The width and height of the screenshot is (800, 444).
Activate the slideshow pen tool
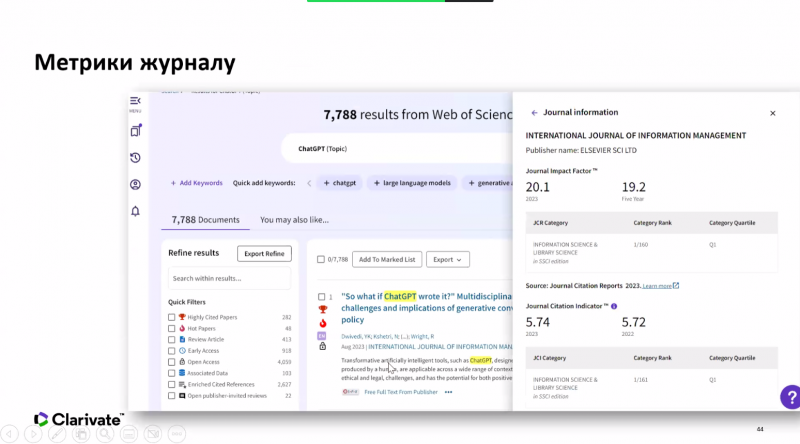(x=57, y=434)
